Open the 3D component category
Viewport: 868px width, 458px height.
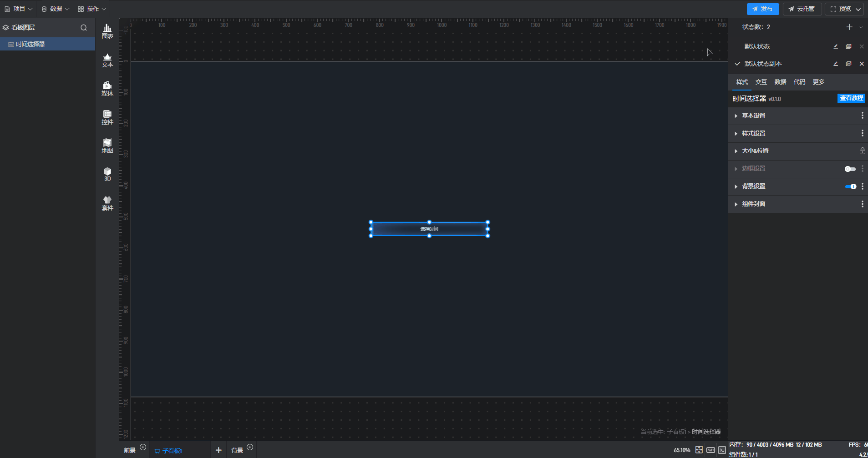pos(107,175)
